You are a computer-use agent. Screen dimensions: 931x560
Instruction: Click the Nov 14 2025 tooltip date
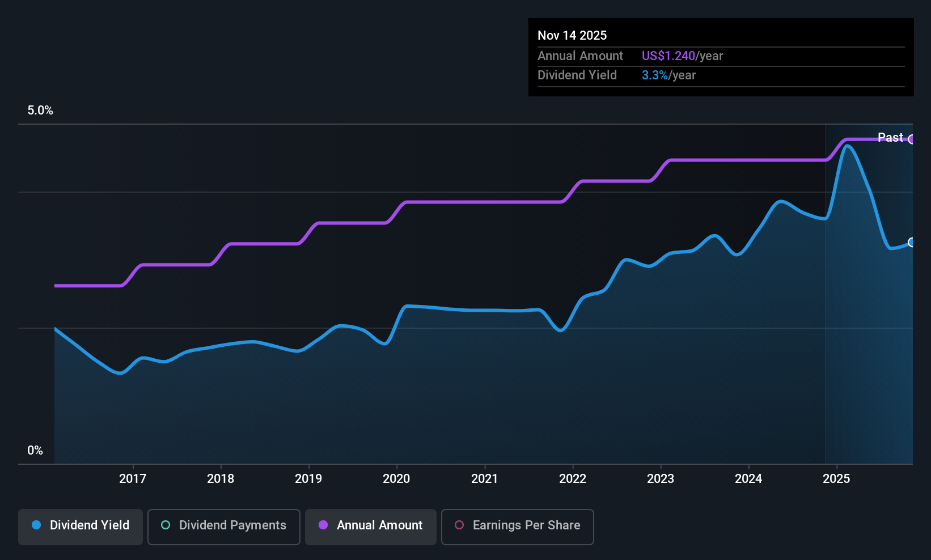point(572,35)
